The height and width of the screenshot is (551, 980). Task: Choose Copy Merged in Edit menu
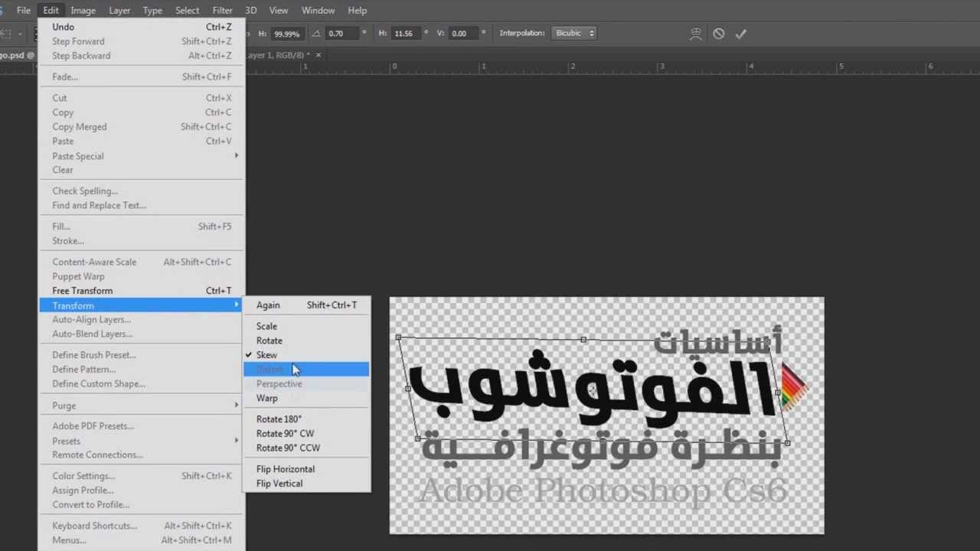click(142, 127)
